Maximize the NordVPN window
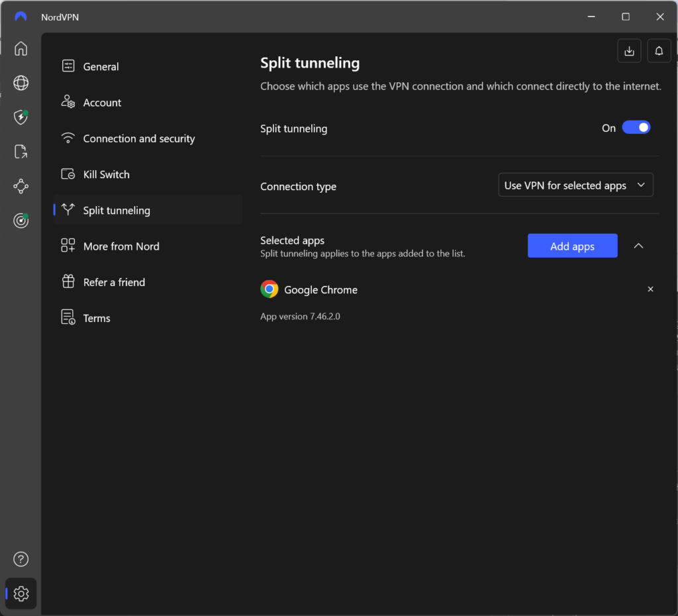Viewport: 678px width, 616px height. [625, 17]
